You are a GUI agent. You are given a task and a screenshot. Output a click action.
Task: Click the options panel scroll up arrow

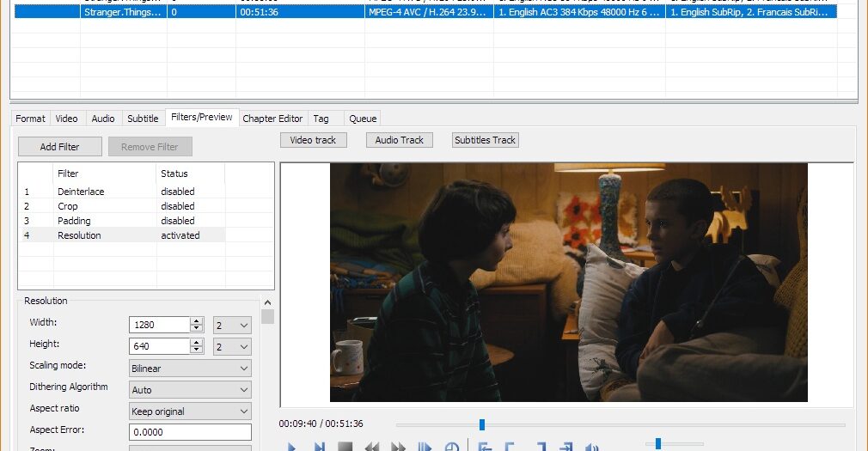coord(267,302)
